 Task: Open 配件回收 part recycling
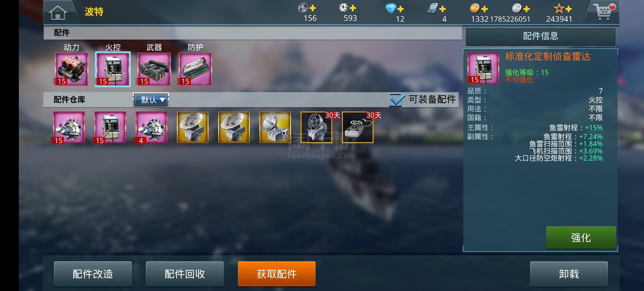(x=185, y=274)
